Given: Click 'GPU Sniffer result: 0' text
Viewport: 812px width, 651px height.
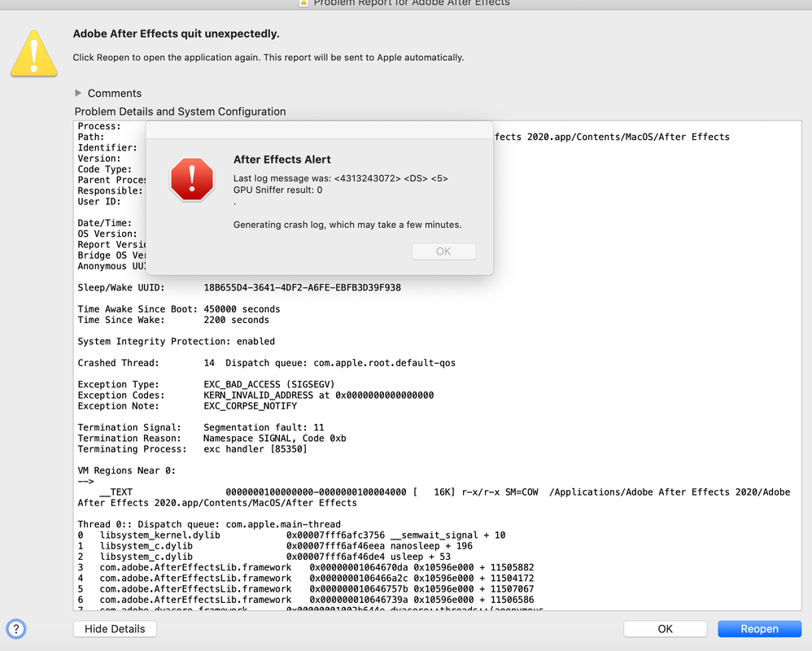Looking at the screenshot, I should (277, 190).
